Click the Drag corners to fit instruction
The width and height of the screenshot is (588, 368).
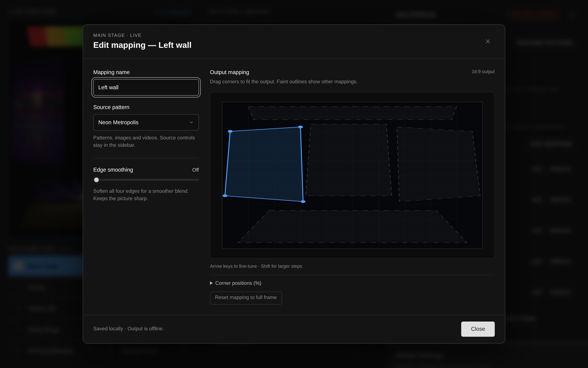click(284, 81)
